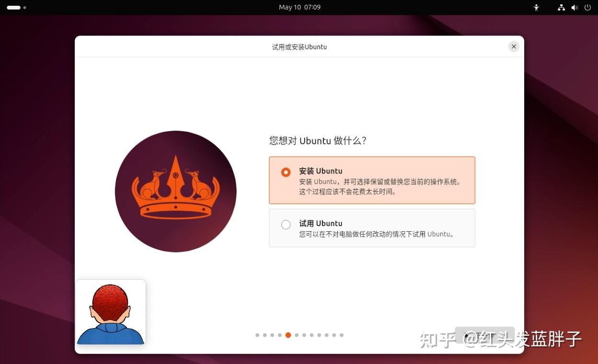Click the wired network status icon
Screen dimensions: 598x364
561,7
